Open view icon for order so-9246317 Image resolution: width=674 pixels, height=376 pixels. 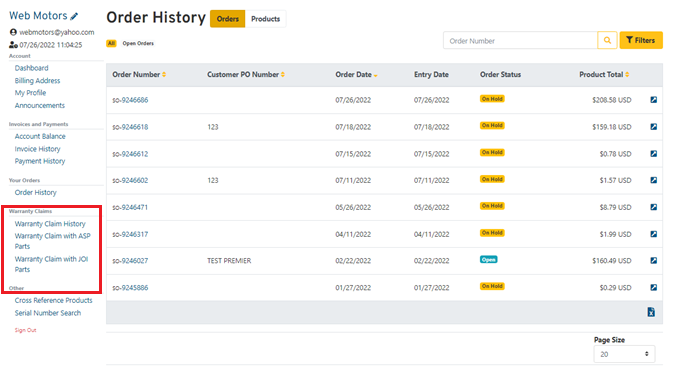click(x=653, y=234)
